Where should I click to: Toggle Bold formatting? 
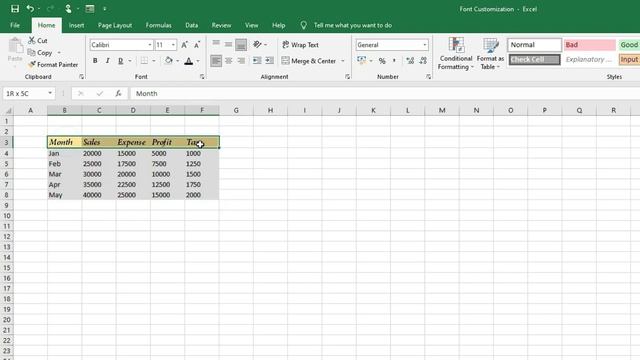point(95,60)
